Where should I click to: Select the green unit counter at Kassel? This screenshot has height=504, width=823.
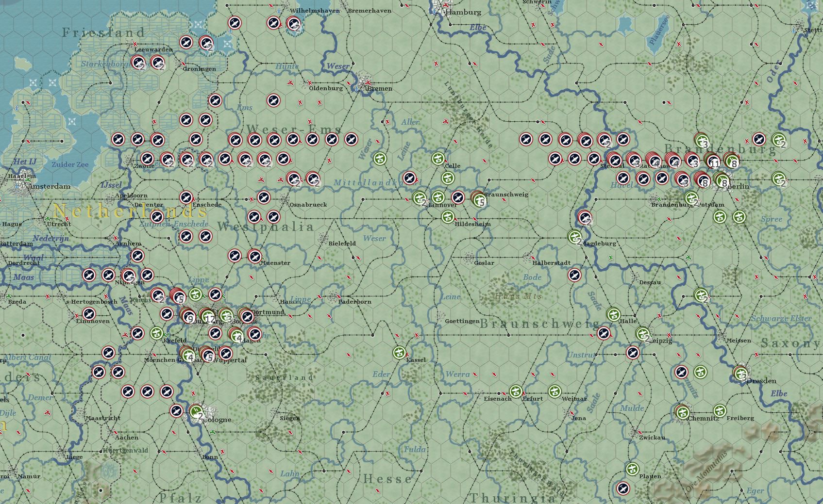pos(399,353)
